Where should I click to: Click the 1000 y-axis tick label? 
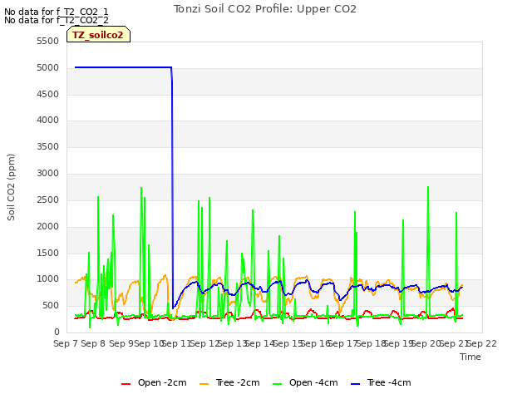tap(48, 279)
